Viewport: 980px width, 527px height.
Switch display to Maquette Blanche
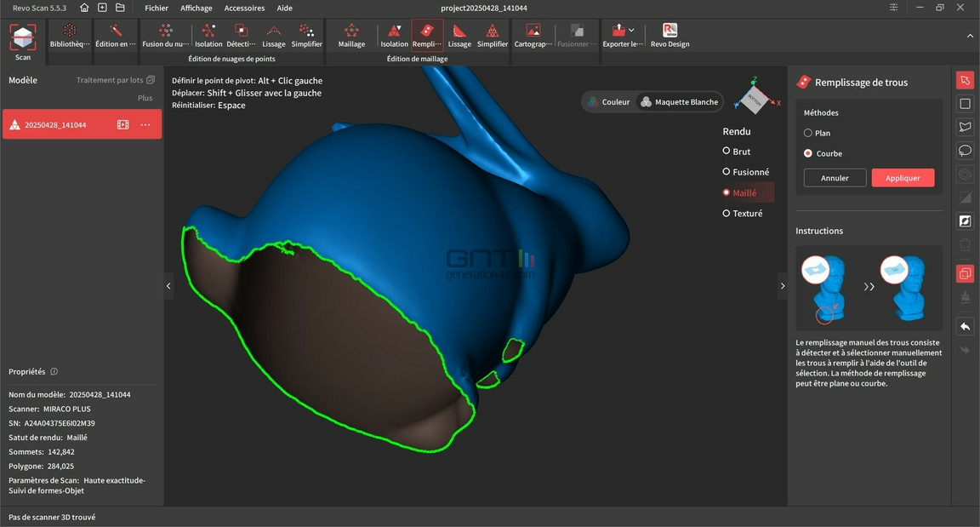[x=680, y=102]
